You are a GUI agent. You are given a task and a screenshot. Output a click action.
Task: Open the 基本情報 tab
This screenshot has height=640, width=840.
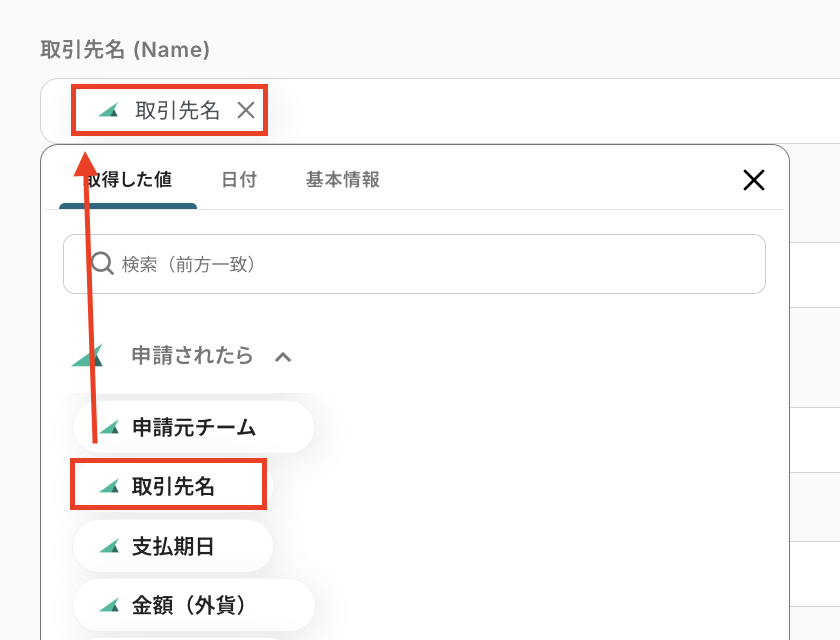[x=343, y=180]
